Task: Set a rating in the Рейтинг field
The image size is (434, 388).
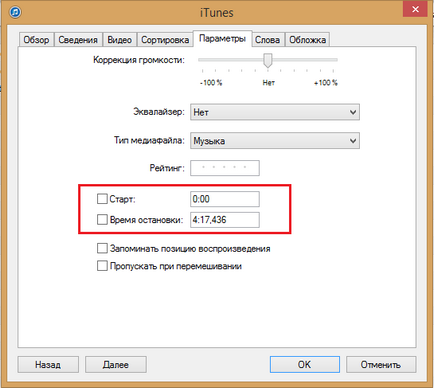Action: tap(225, 168)
